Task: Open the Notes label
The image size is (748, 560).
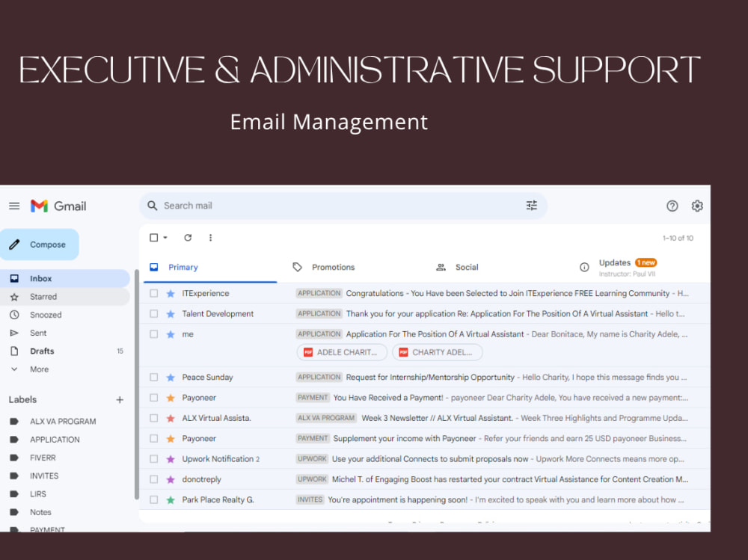Action: 40,512
